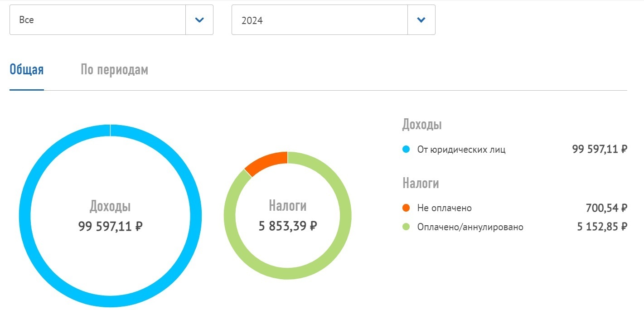644x310 pixels.
Task: Click the 2024 year selector field
Action: [320, 20]
